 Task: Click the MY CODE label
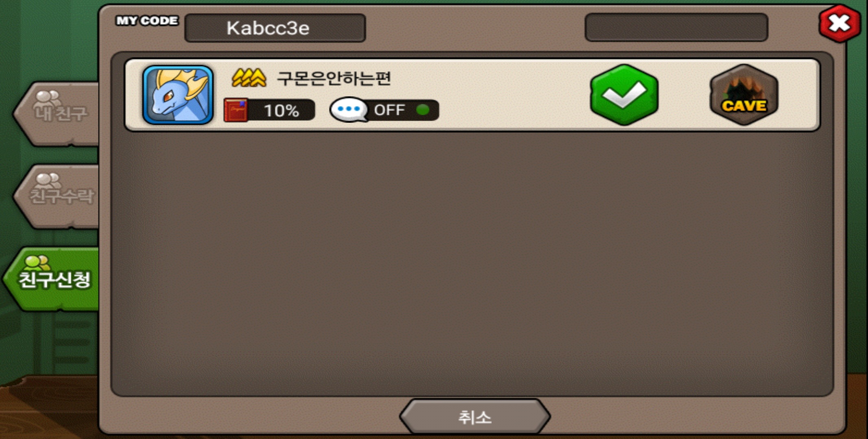147,21
